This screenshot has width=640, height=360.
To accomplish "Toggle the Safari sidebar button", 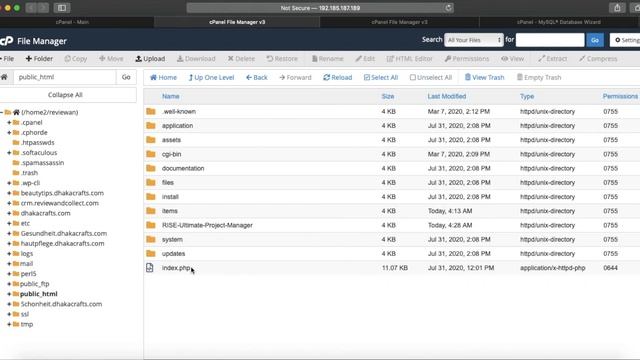I will (62, 8).
